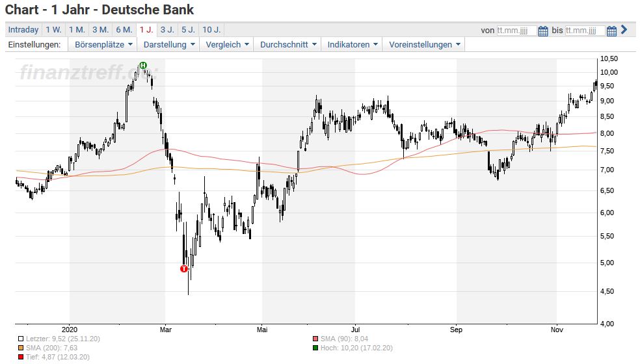640x364 pixels.
Task: Click the '4,00' y-axis price label
Action: [x=607, y=324]
